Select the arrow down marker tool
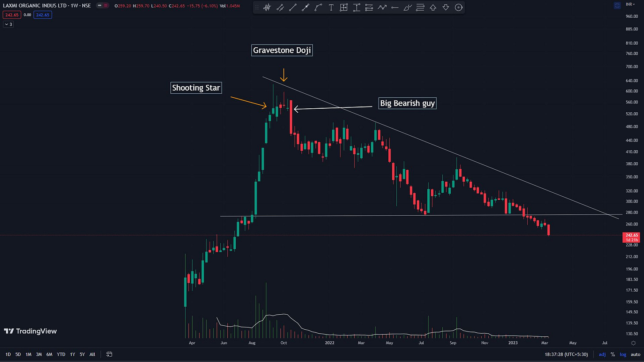Viewport: 644px width, 362px height. coord(446,8)
